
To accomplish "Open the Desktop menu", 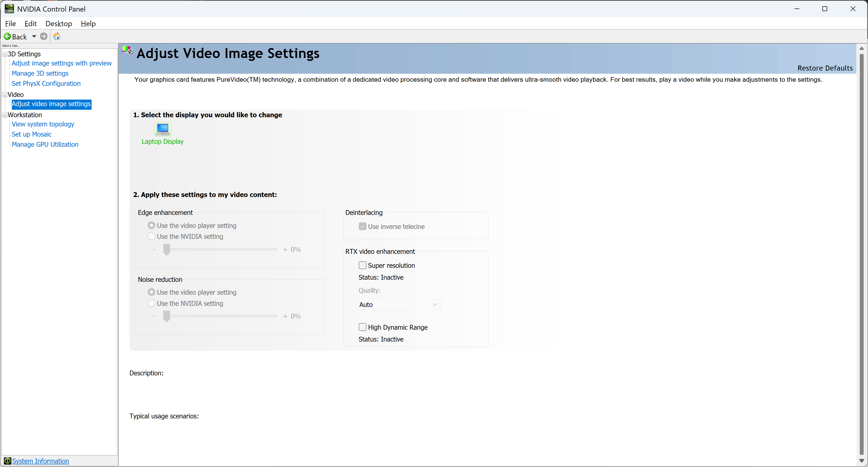I will [x=59, y=24].
